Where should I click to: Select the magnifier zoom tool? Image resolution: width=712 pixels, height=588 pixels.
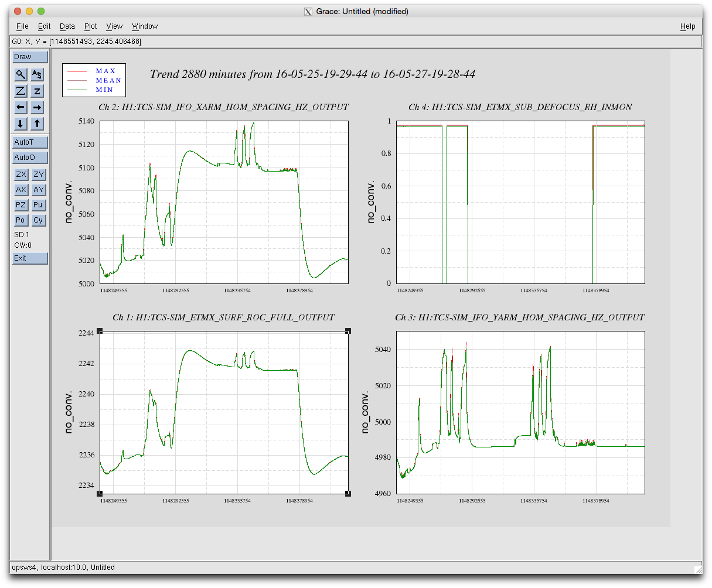coord(21,74)
